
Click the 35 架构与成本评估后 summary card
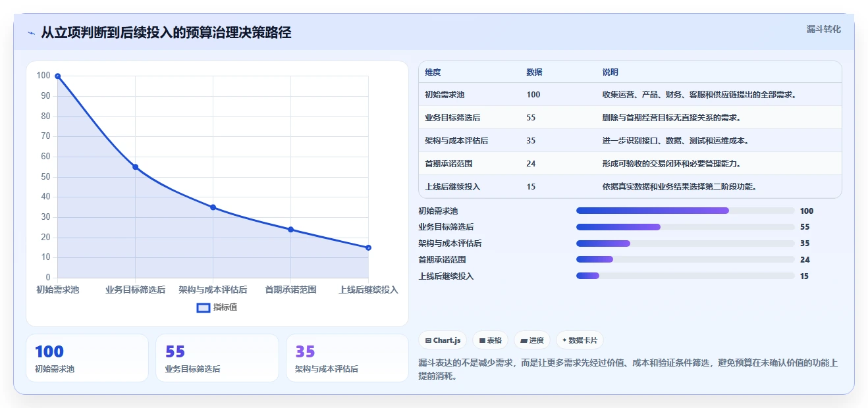point(347,358)
